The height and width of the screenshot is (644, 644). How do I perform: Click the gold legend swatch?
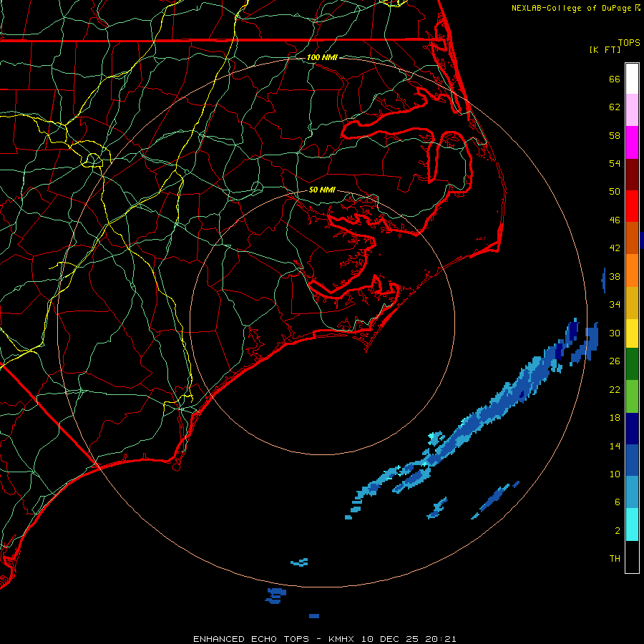pyautogui.click(x=632, y=303)
